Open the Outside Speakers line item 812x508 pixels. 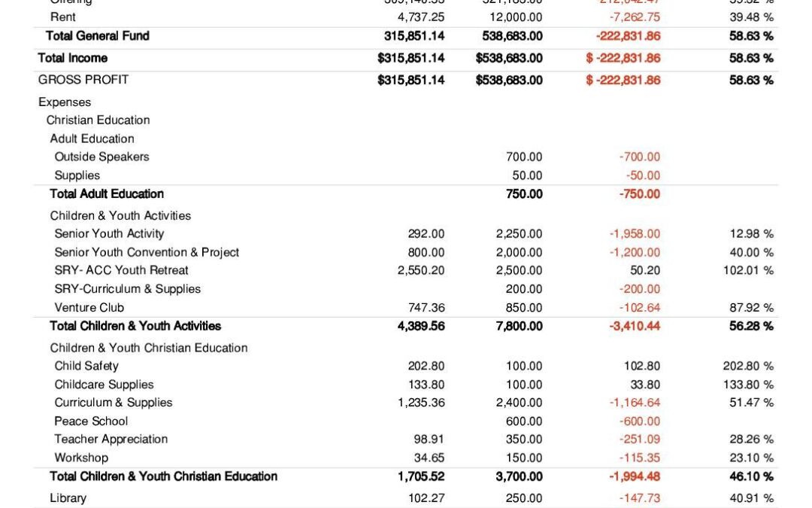[101, 157]
